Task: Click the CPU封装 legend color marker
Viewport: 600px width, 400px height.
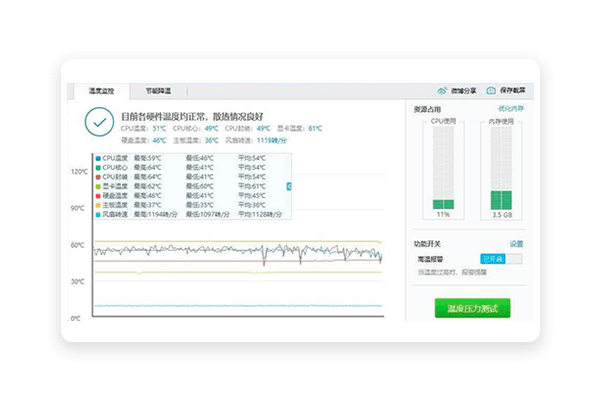Action: tap(97, 177)
